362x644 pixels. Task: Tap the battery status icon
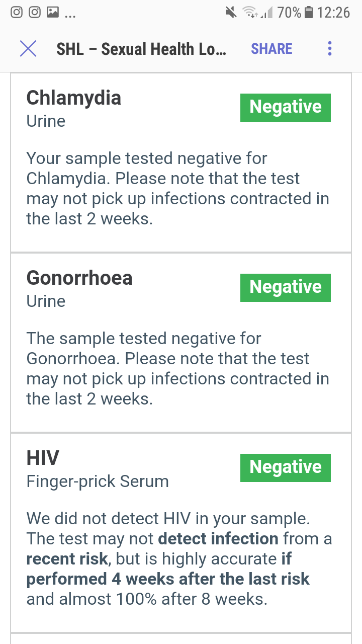(309, 12)
